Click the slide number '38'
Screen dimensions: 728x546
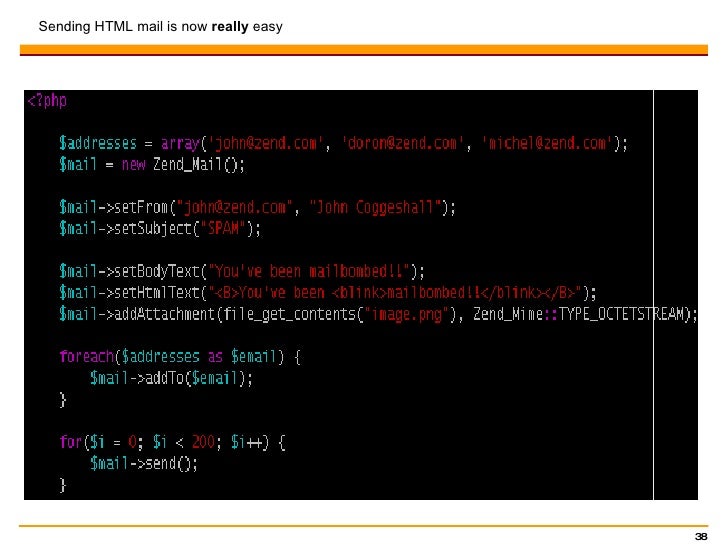pyautogui.click(x=701, y=537)
